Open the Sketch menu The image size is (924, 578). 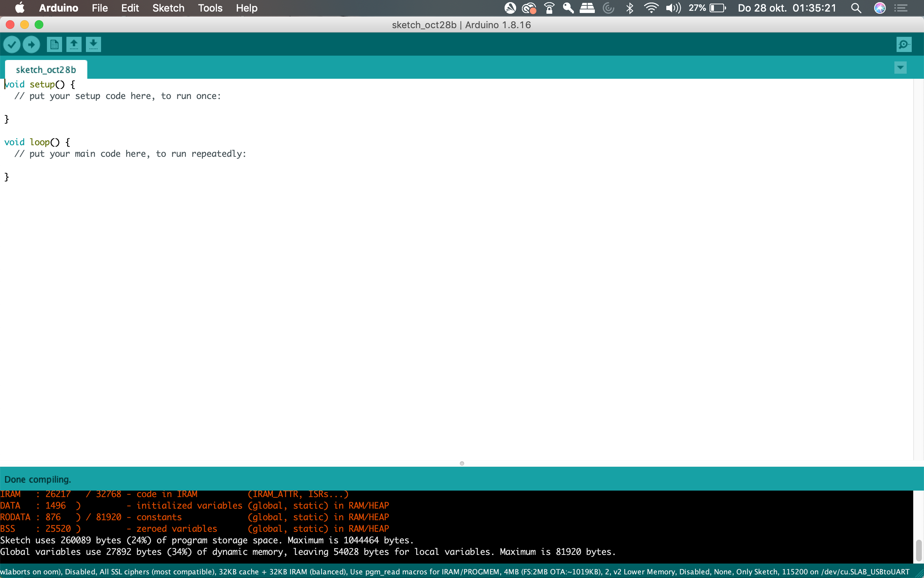coord(169,8)
